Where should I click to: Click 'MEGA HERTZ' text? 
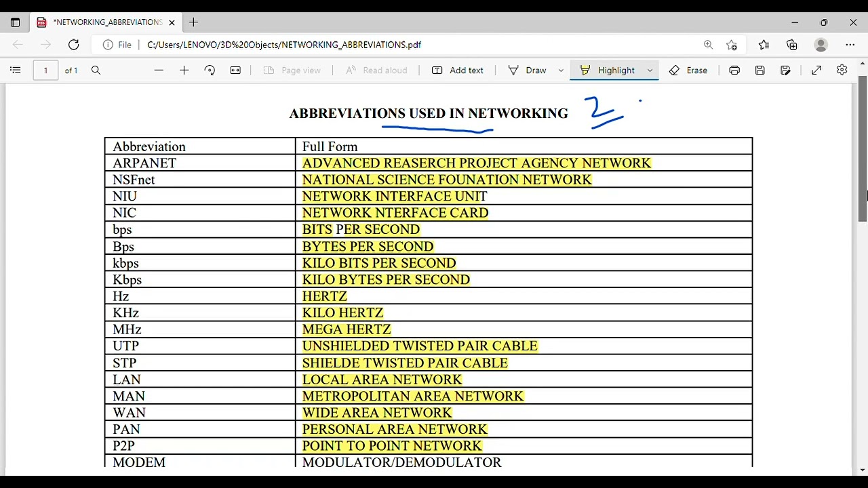[x=347, y=329]
